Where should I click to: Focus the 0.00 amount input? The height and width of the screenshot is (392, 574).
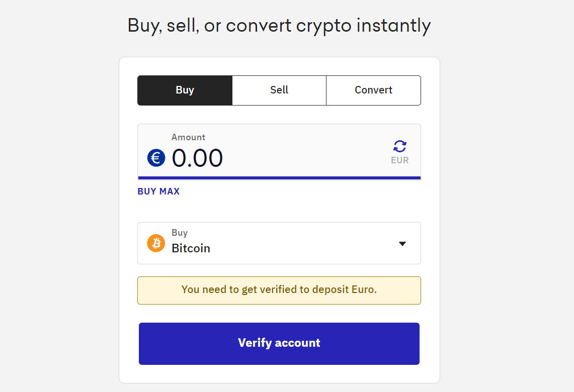point(197,158)
